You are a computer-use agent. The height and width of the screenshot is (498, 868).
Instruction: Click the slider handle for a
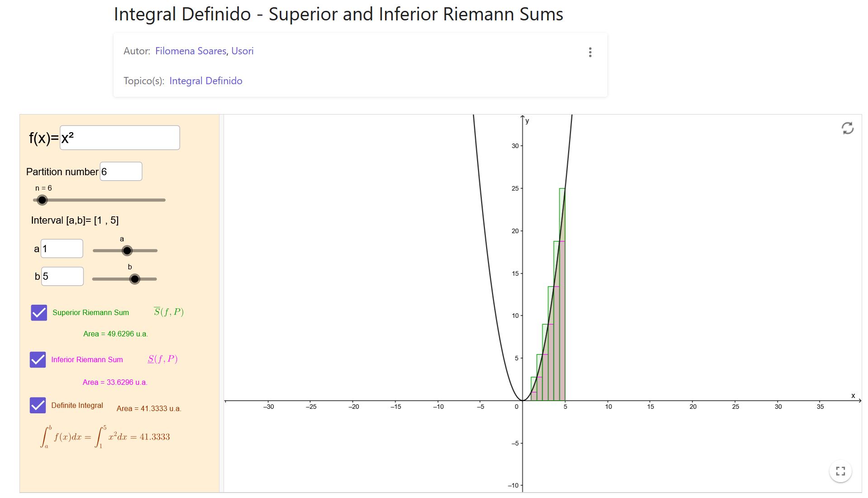(127, 250)
